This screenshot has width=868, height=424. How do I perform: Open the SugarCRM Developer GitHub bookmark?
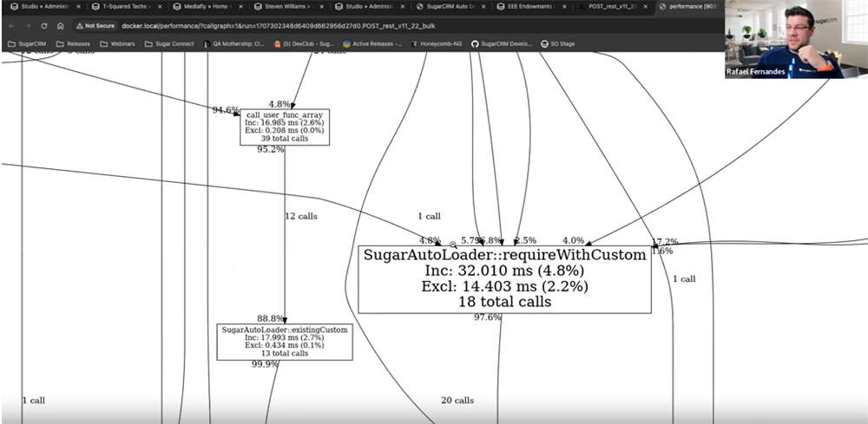502,43
